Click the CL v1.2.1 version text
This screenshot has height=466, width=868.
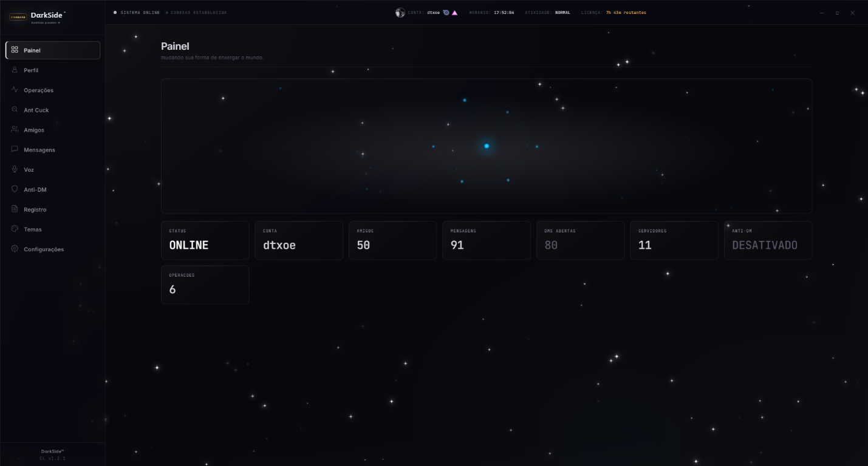pyautogui.click(x=52, y=458)
